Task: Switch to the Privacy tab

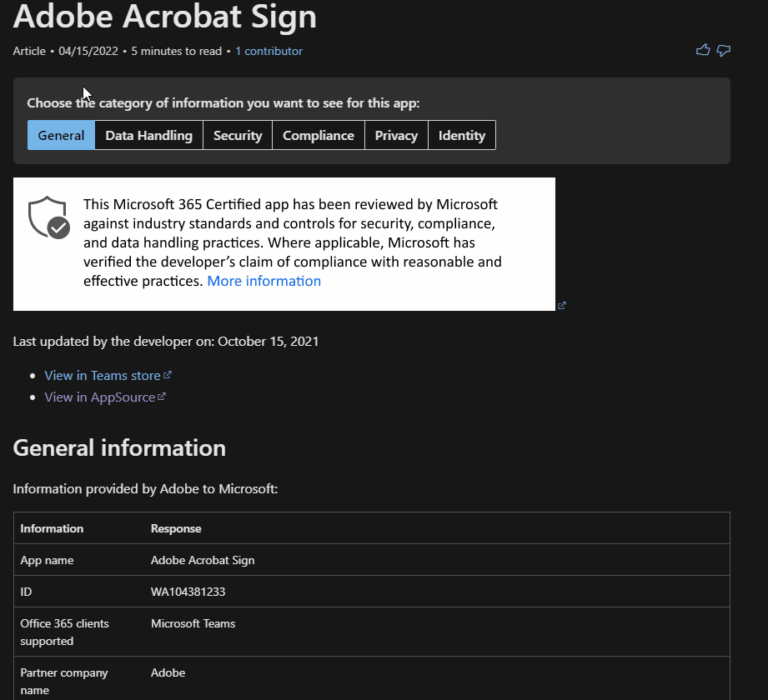Action: coord(396,135)
